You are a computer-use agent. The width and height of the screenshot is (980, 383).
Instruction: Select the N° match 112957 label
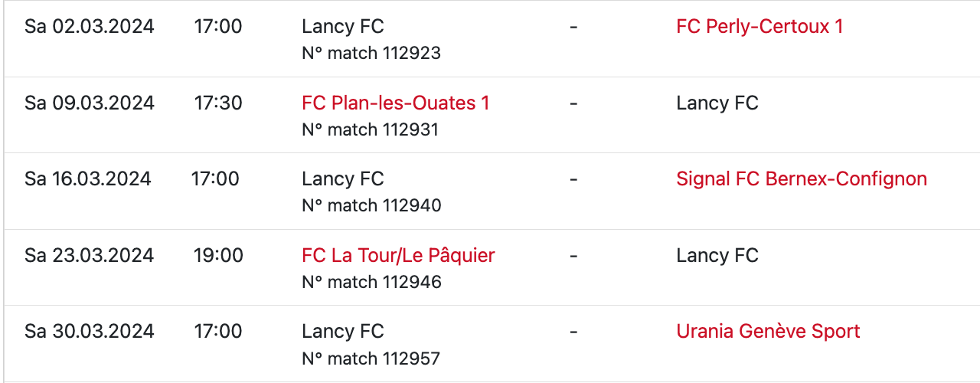[371, 358]
